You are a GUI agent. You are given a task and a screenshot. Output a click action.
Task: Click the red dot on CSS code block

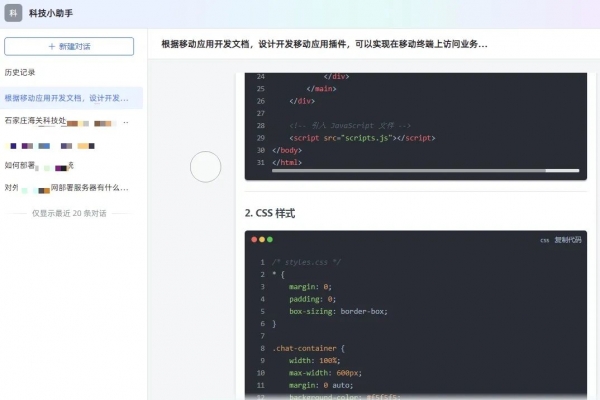(x=254, y=240)
